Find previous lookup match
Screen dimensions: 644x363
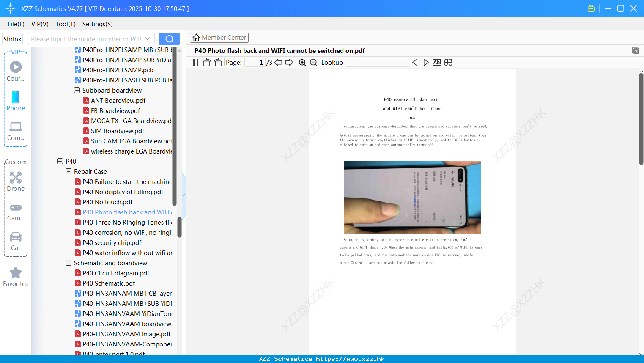tap(415, 63)
